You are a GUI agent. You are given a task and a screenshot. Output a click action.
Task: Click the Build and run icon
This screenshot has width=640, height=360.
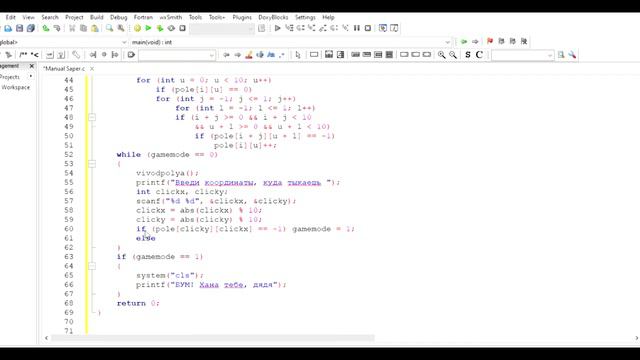click(x=160, y=28)
